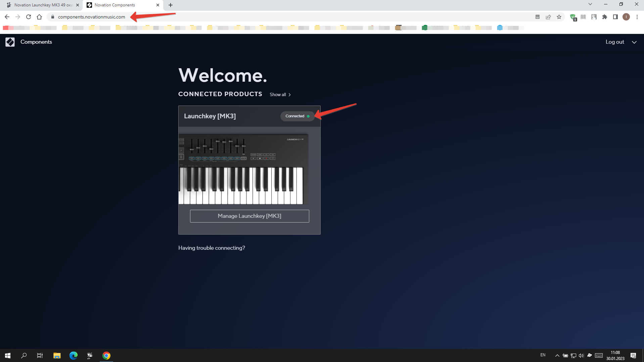Viewport: 644px width, 362px height.
Task: Open the OneDrive cloud tray icon
Action: click(590, 355)
